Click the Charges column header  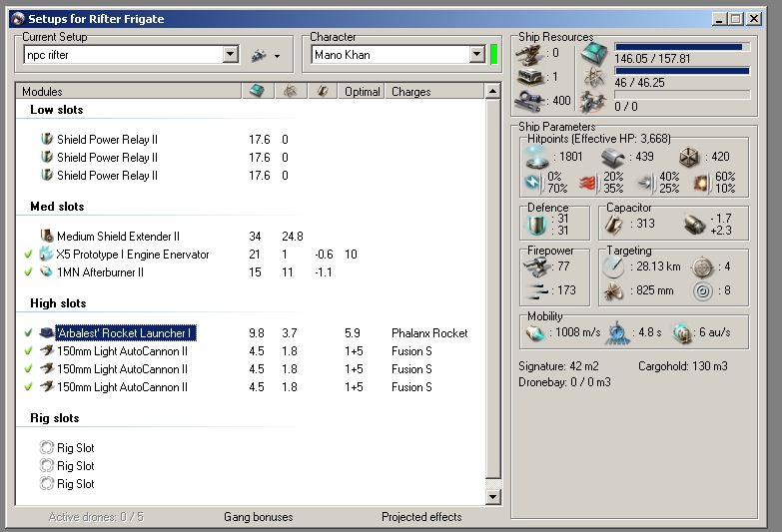tap(433, 91)
